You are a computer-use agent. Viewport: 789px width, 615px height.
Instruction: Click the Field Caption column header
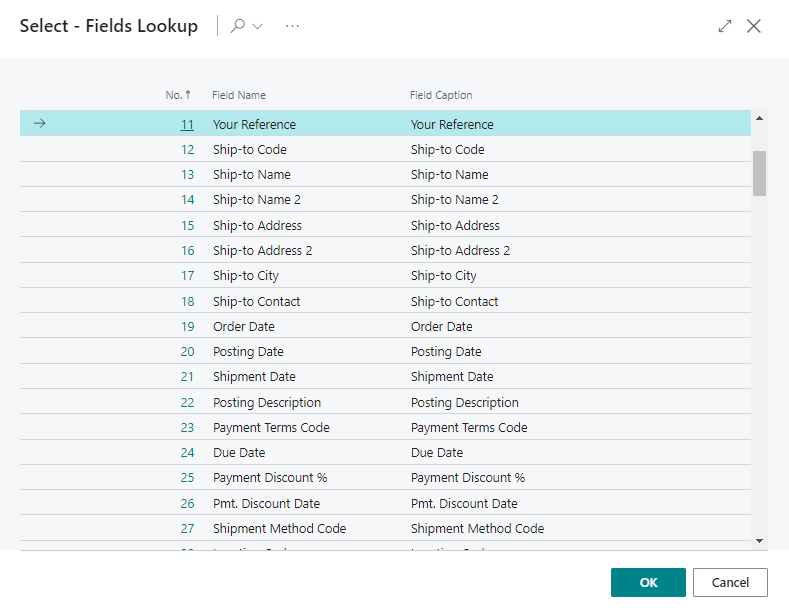click(441, 95)
